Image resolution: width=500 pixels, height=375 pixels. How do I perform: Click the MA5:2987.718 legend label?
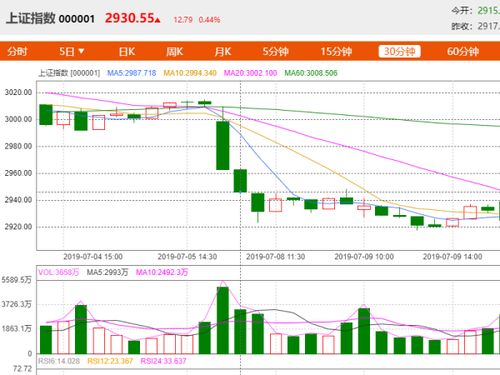132,73
